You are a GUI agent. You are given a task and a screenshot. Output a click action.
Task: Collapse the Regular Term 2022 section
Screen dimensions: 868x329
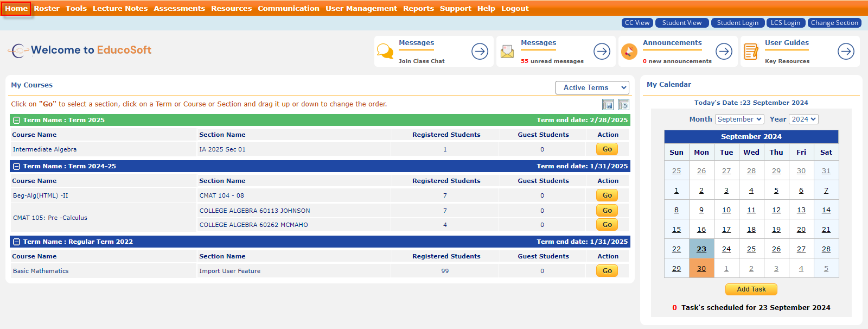pyautogui.click(x=16, y=242)
